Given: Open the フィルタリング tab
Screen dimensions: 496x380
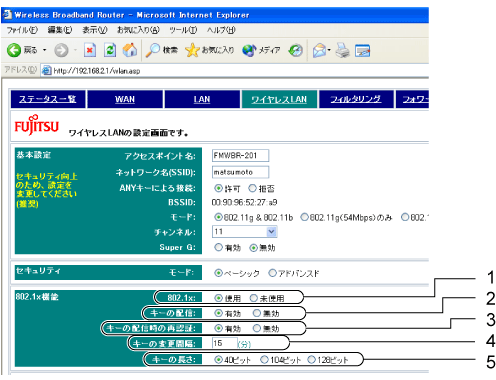Looking at the screenshot, I should 356,99.
